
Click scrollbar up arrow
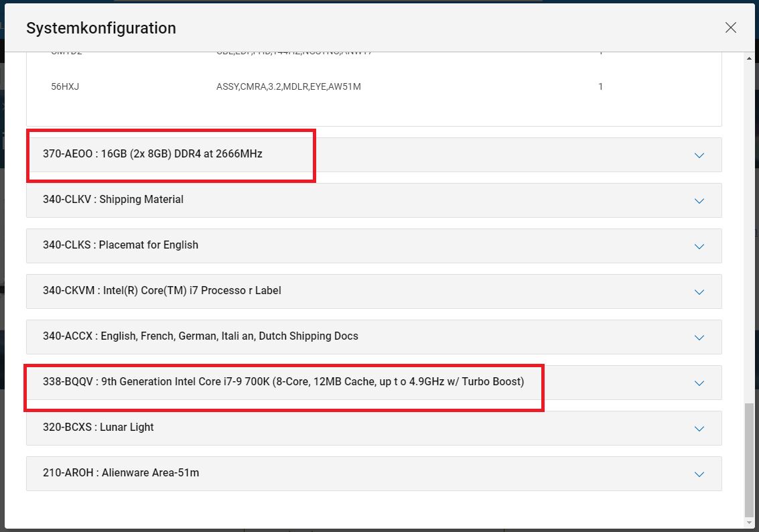click(750, 58)
